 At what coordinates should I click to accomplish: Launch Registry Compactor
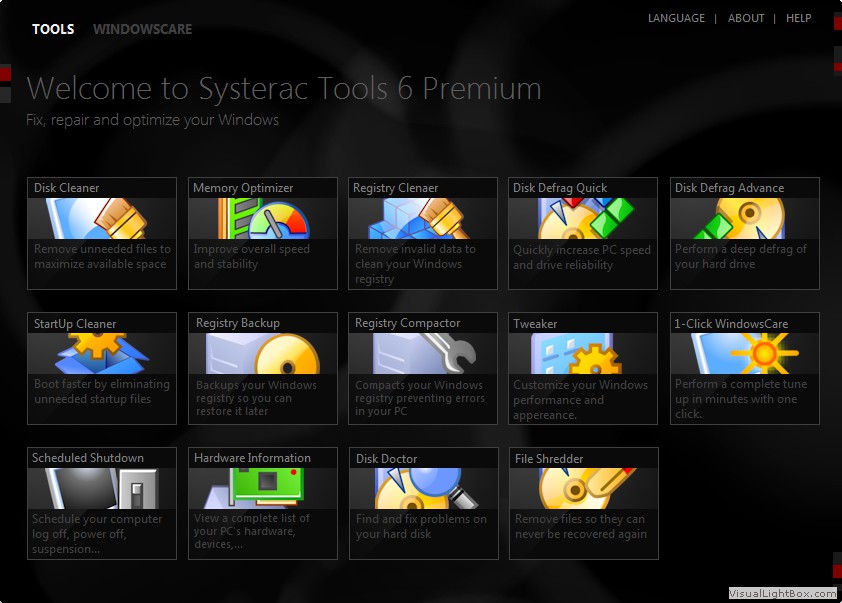pyautogui.click(x=422, y=367)
